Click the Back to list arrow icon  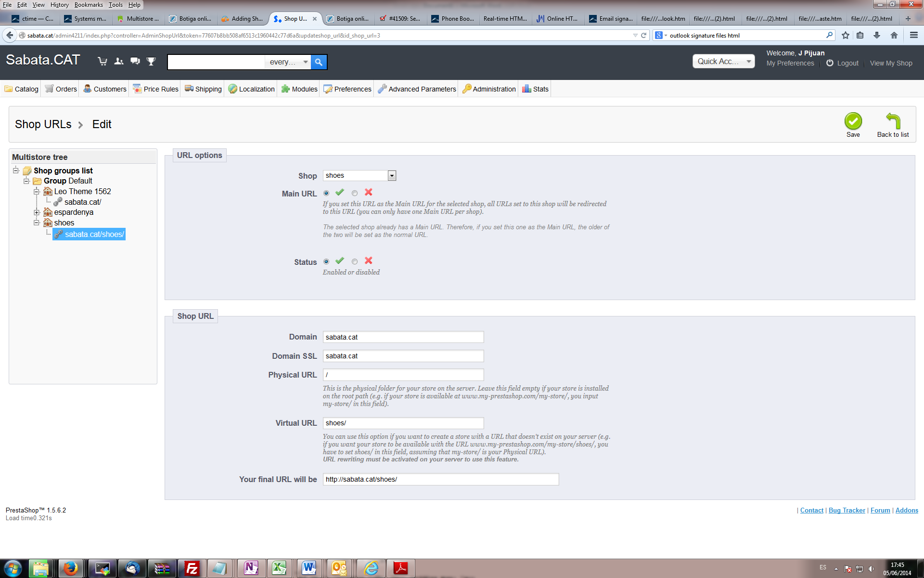[893, 121]
